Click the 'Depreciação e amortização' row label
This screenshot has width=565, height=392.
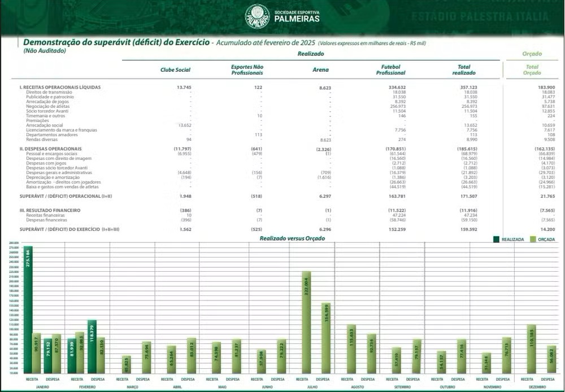(53, 177)
